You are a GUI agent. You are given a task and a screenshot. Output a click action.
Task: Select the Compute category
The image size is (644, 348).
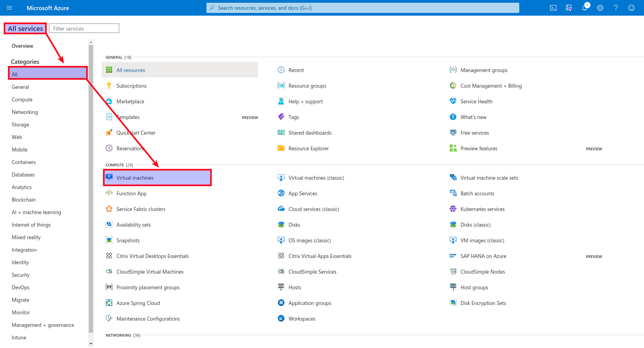tap(22, 99)
